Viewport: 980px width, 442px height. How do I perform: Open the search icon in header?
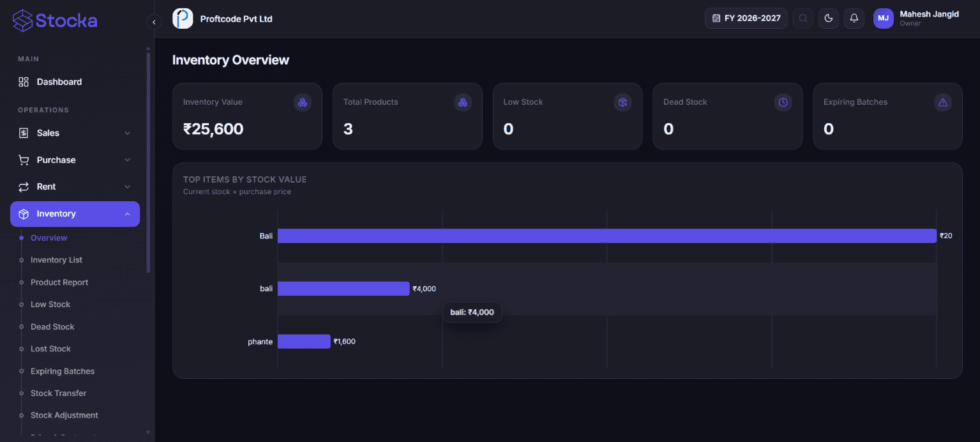803,19
